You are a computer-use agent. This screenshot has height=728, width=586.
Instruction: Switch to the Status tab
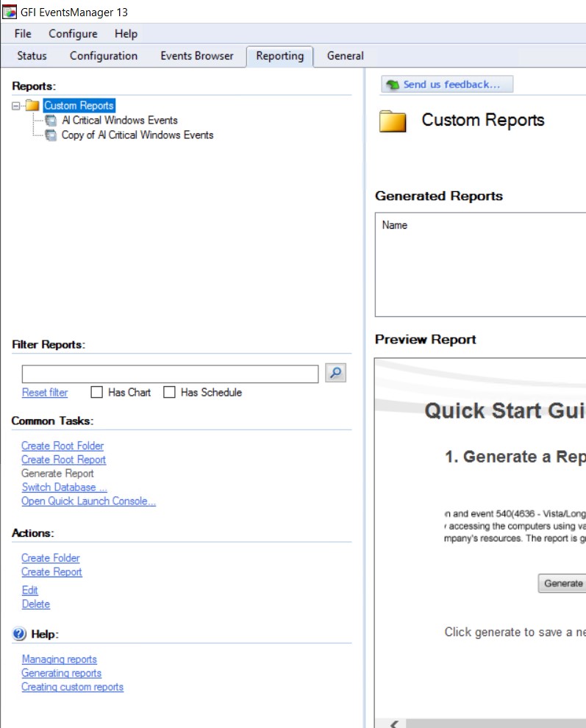pos(32,56)
